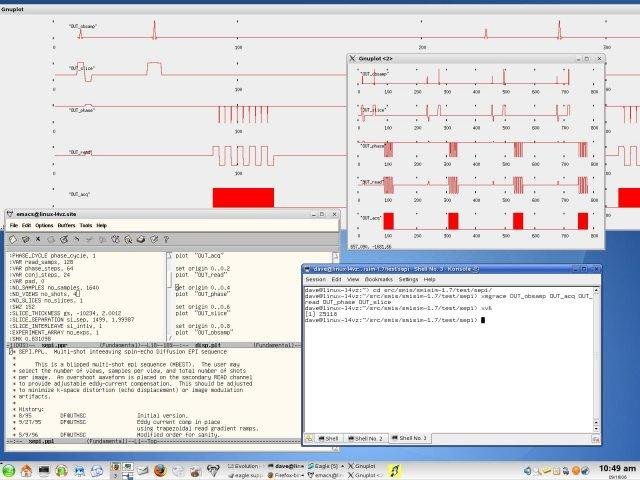Open the Edit menu in Emacs

coord(26,225)
